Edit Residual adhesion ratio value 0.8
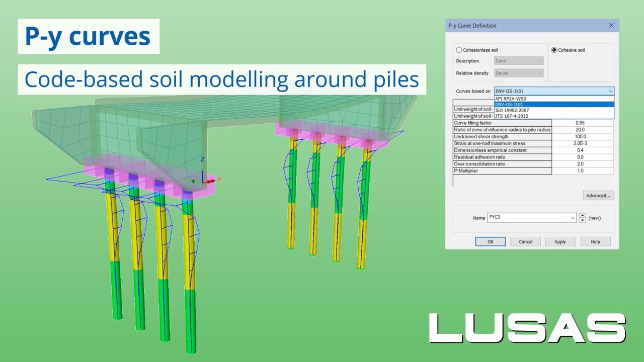 coord(583,157)
